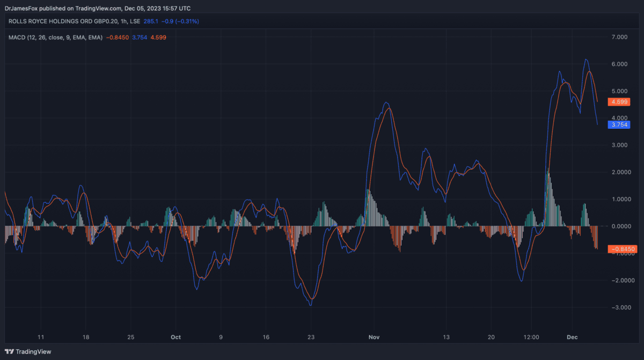Click the orange 4.599 signal value tag

(x=621, y=102)
